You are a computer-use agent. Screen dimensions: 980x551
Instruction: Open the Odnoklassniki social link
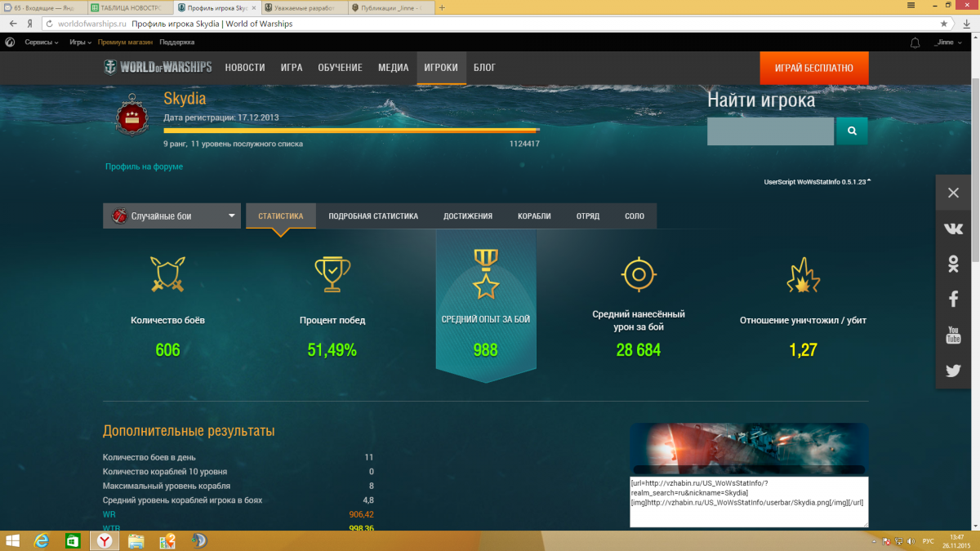[x=953, y=264]
